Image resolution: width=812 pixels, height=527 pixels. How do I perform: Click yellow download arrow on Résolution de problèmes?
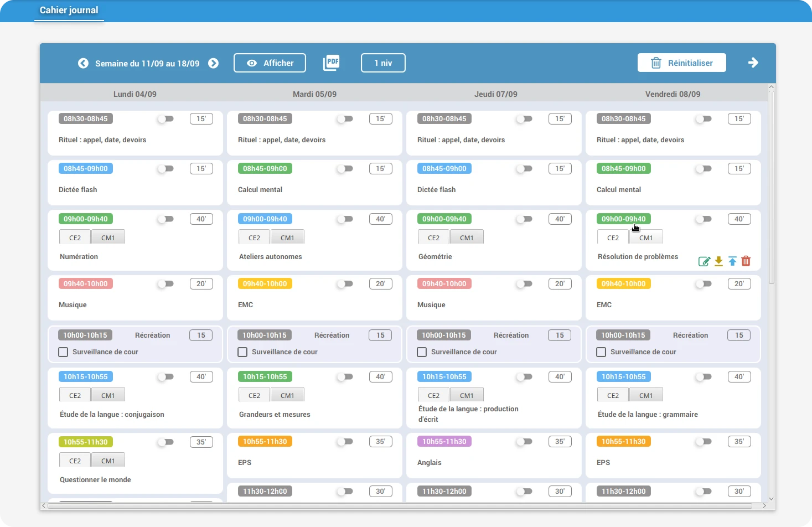click(x=718, y=261)
